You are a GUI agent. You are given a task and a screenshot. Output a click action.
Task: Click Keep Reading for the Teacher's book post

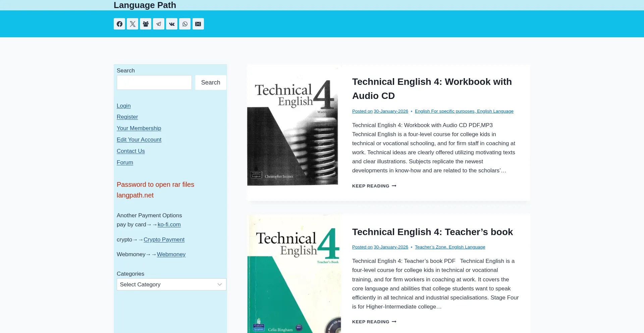click(374, 322)
